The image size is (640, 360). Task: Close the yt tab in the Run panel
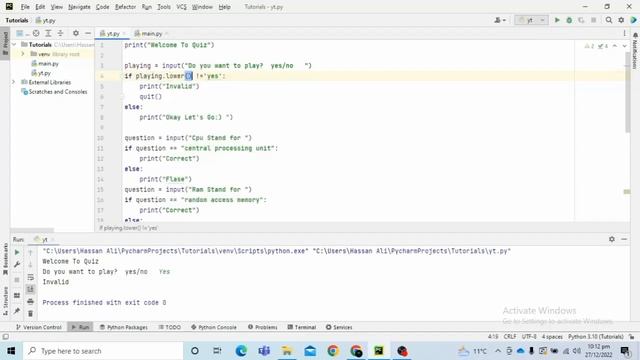[x=53, y=240]
